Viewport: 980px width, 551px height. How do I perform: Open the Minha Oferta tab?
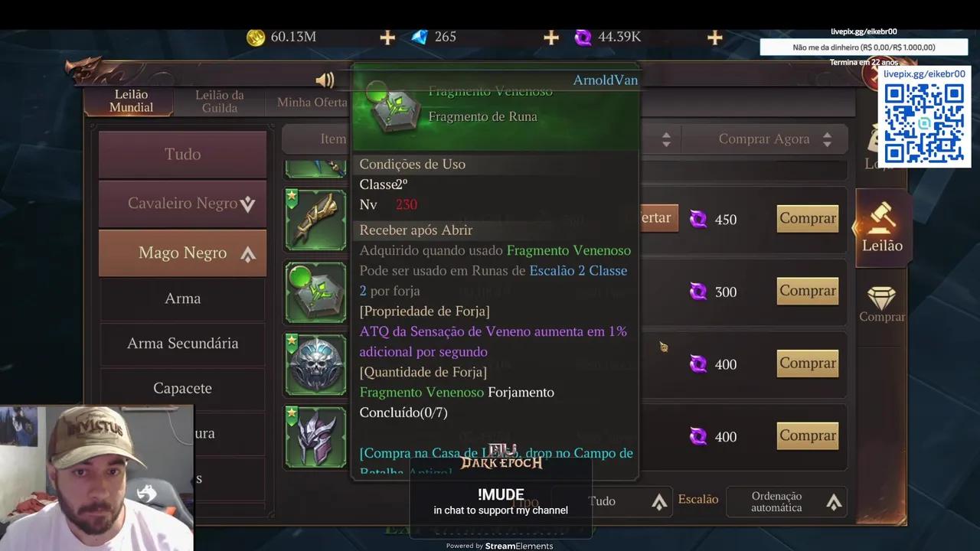click(x=312, y=102)
